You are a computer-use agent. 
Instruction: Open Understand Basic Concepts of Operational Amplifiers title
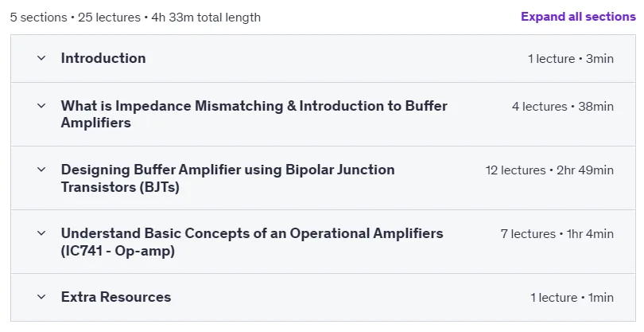coord(252,242)
